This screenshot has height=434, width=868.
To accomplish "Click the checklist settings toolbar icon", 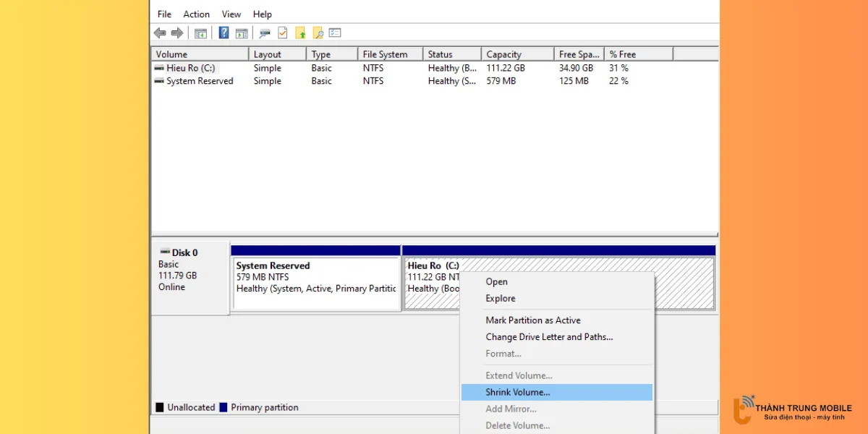I will 335,33.
